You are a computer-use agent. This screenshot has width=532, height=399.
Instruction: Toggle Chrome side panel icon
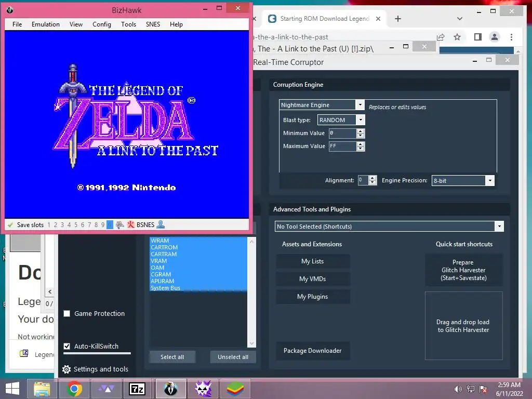[x=478, y=37]
